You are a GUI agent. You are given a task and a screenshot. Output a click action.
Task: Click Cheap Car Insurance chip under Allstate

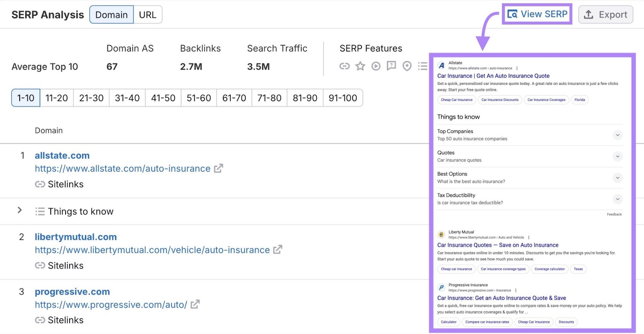point(456,100)
